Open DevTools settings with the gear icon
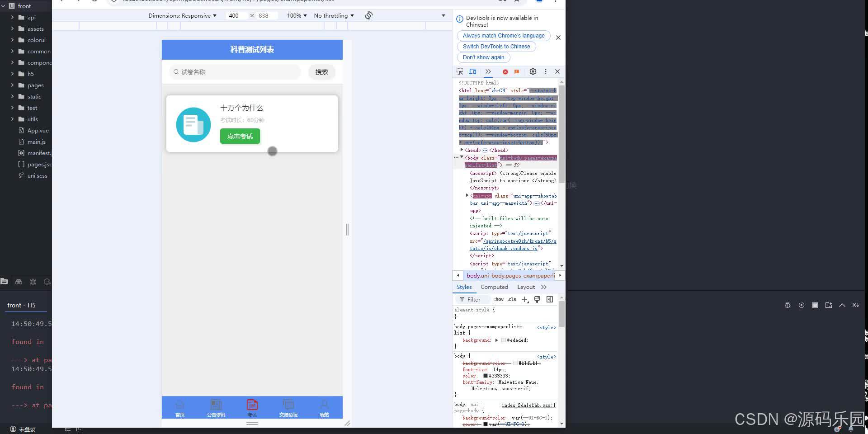The image size is (868, 434). 533,71
